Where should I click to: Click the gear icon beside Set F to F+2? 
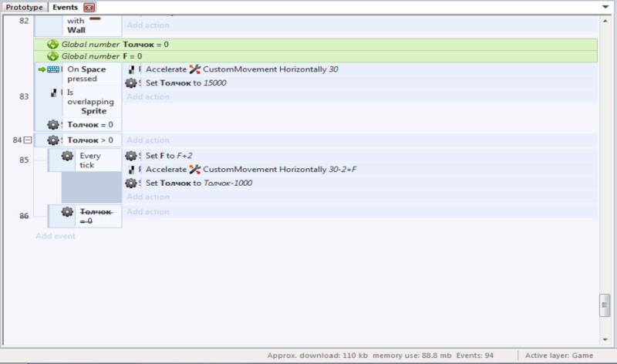click(x=131, y=156)
